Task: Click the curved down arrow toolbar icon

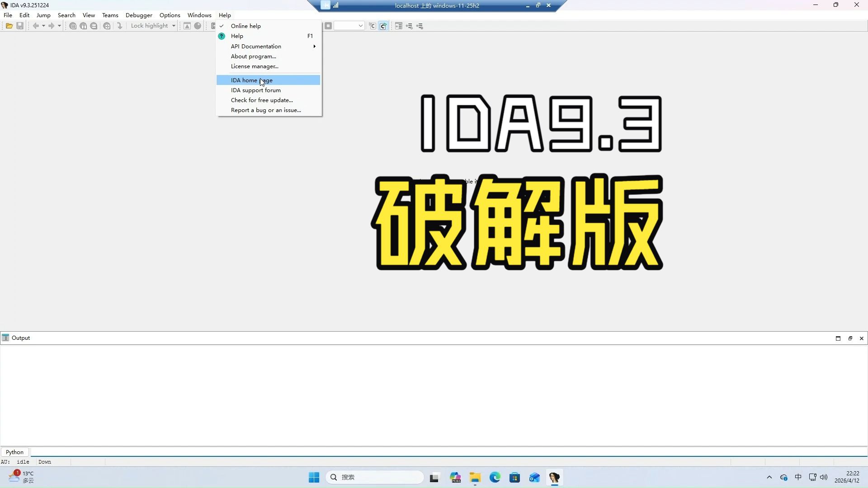Action: [x=120, y=26]
